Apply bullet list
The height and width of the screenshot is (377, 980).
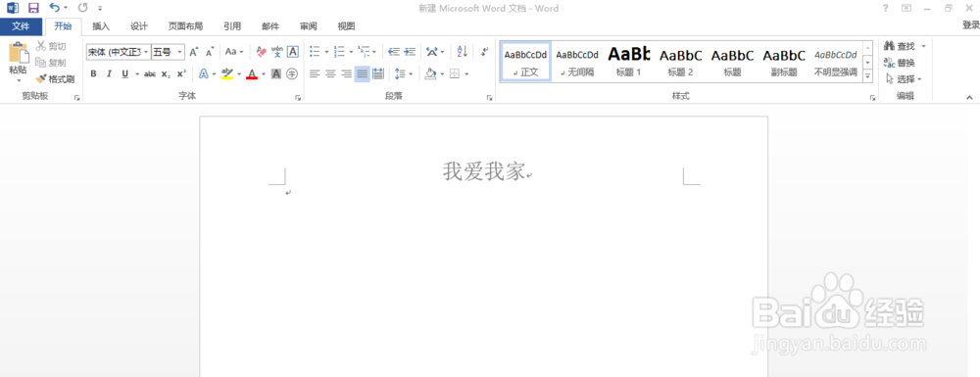[315, 52]
